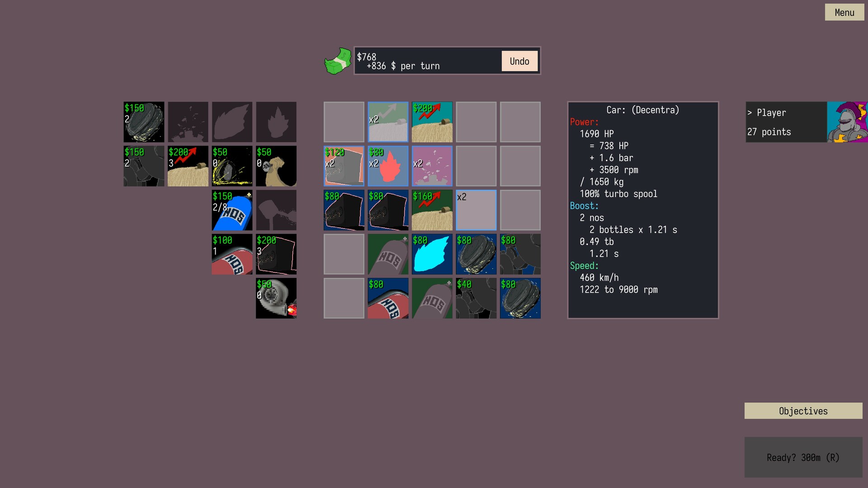Select the $80 x2 red flame tile
868x488 pixels.
pos(388,166)
